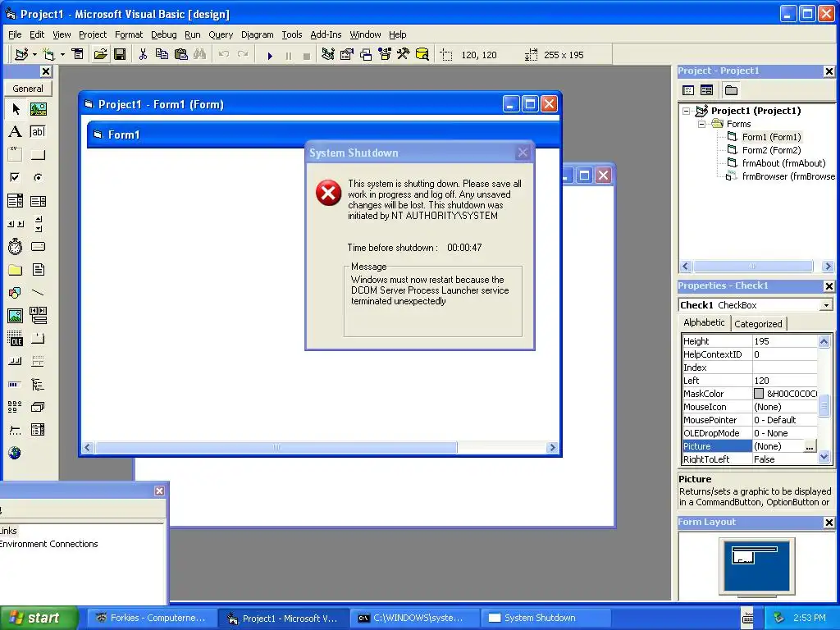Click the Open Project toolbar icon
Viewport: 840px width, 630px height.
tap(100, 54)
